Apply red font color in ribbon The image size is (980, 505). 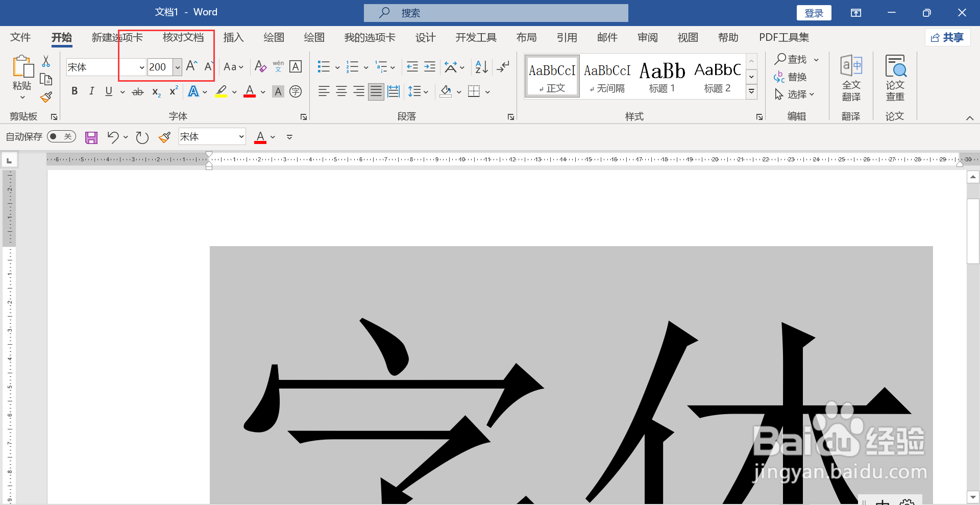(250, 91)
